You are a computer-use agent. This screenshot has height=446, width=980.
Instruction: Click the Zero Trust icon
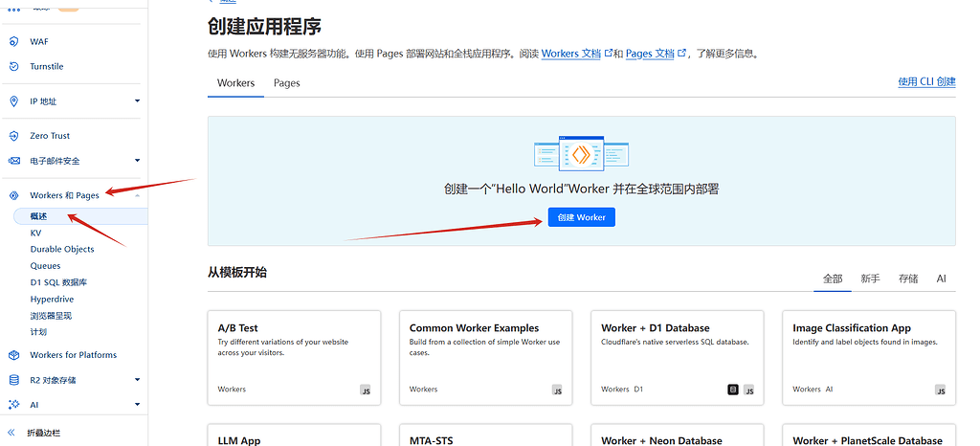(13, 136)
